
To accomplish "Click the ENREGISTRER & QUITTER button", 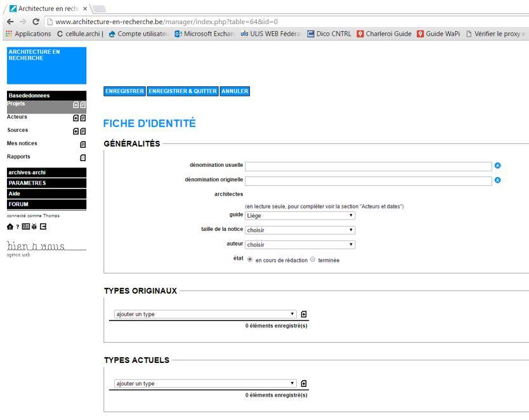I will pos(183,91).
